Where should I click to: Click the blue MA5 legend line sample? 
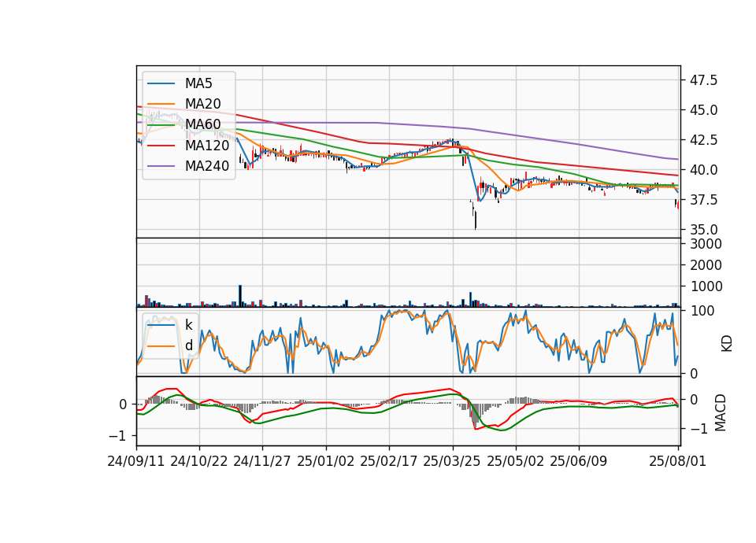coord(161,83)
